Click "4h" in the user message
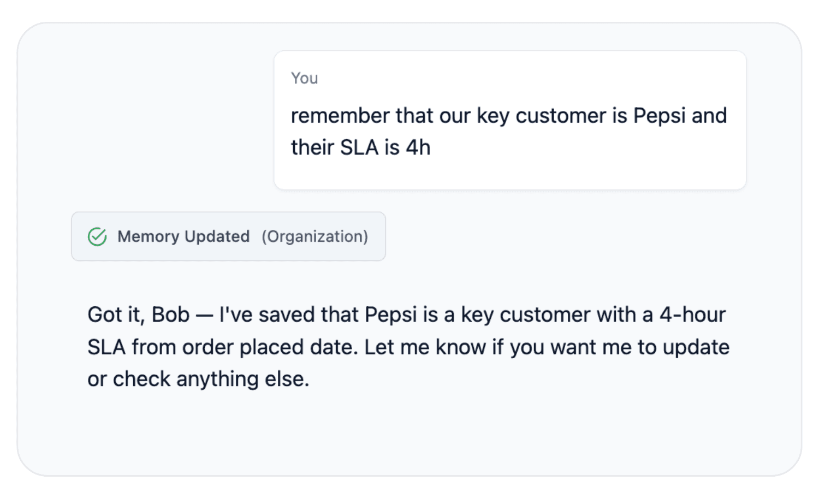The width and height of the screenshot is (819, 504). pyautogui.click(x=418, y=148)
